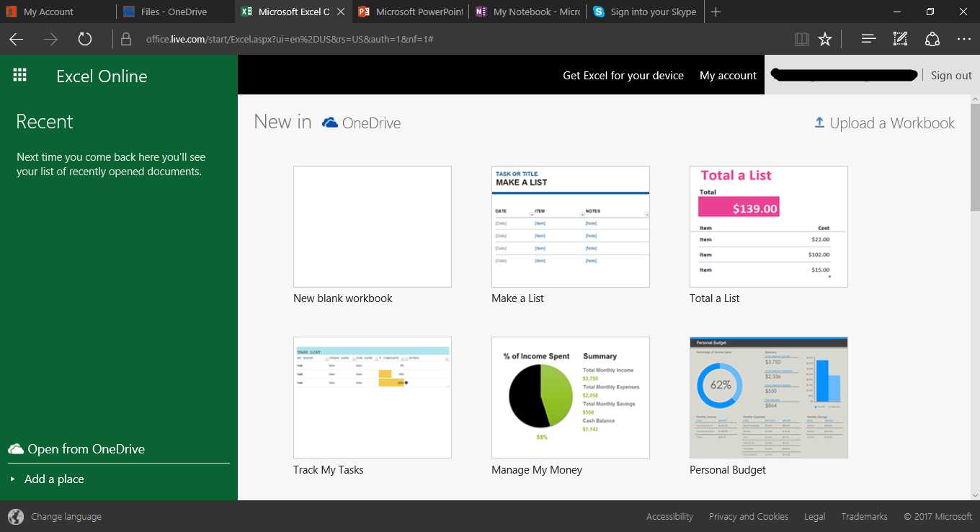Open Personal Budget template thumbnail
The height and width of the screenshot is (532, 980).
pyautogui.click(x=769, y=397)
